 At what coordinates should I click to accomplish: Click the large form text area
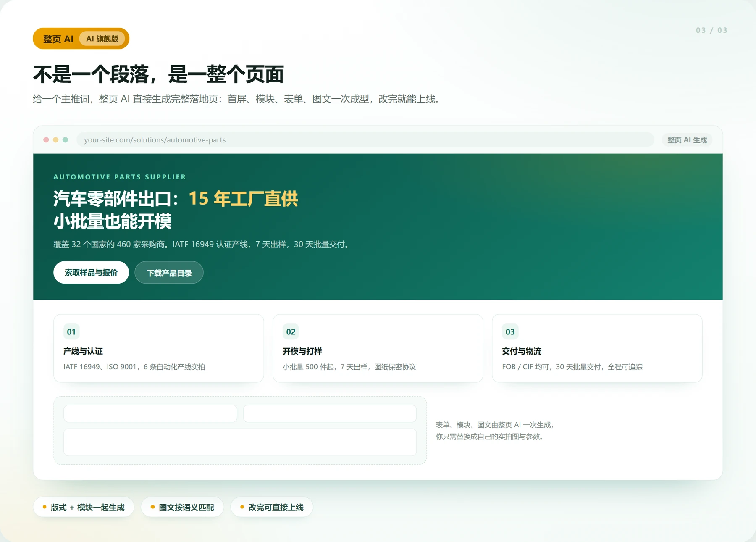(240, 442)
